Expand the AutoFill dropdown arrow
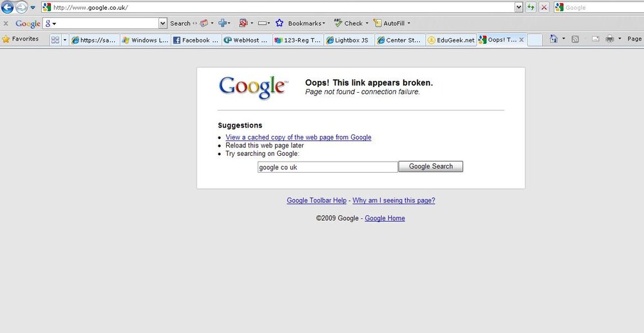 coord(409,23)
